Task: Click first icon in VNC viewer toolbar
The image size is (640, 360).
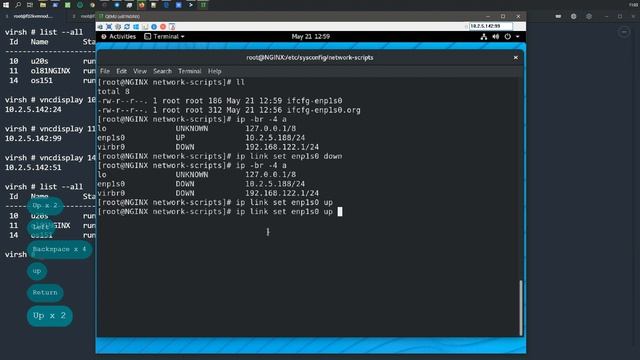Action: tap(100, 27)
